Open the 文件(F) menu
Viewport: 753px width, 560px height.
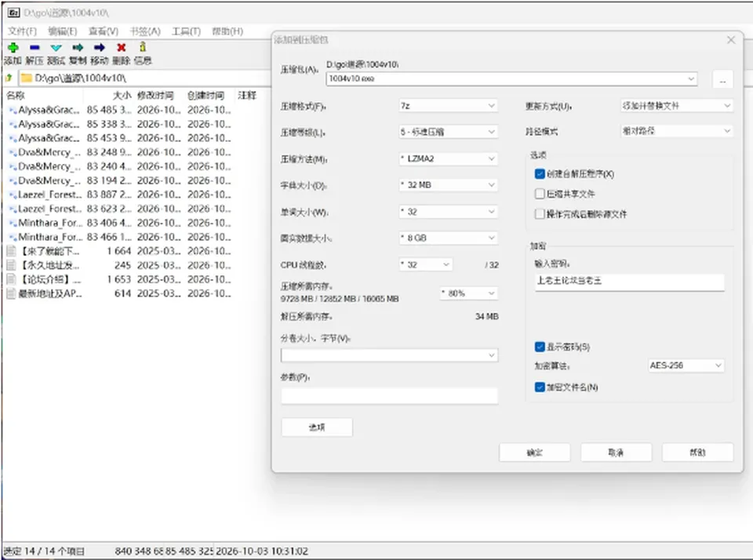22,31
